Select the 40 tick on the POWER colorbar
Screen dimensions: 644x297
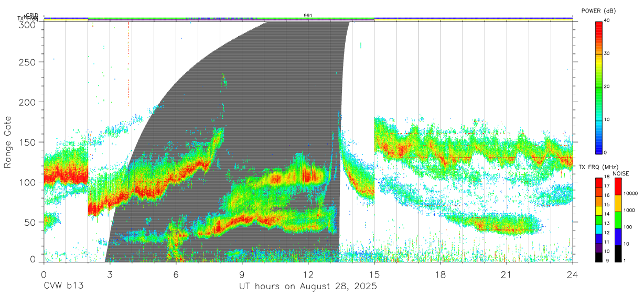pyautogui.click(x=608, y=20)
